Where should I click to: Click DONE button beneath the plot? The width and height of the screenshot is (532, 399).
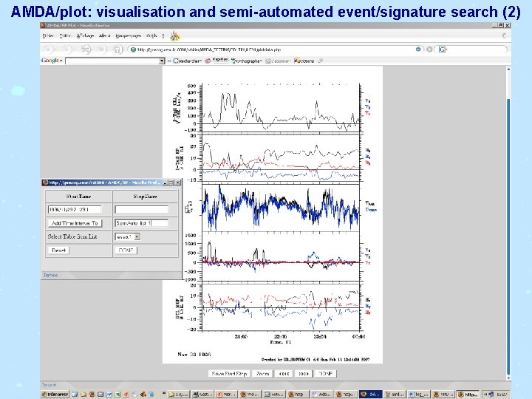click(x=325, y=374)
